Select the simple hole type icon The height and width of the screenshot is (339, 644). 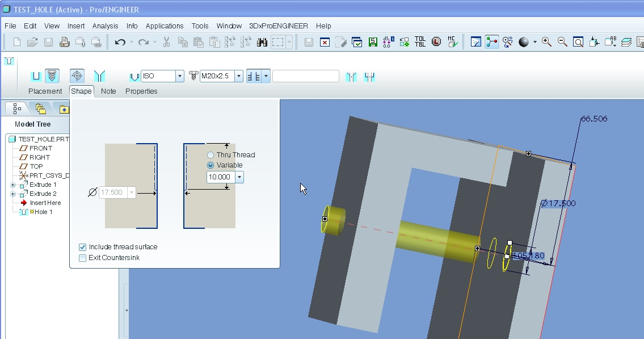click(x=36, y=76)
